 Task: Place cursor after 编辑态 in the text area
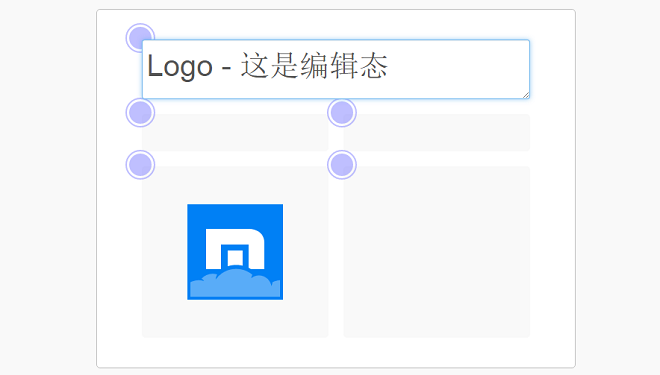click(388, 66)
